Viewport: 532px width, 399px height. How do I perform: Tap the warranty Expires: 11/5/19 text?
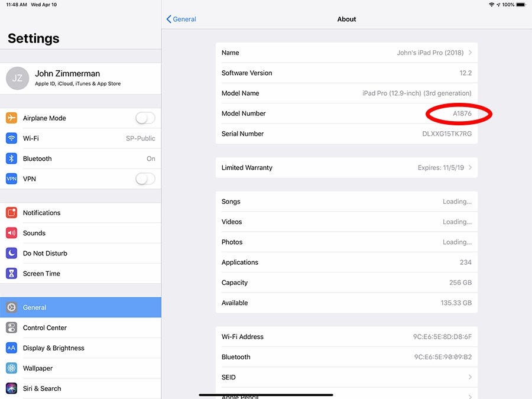pos(441,168)
